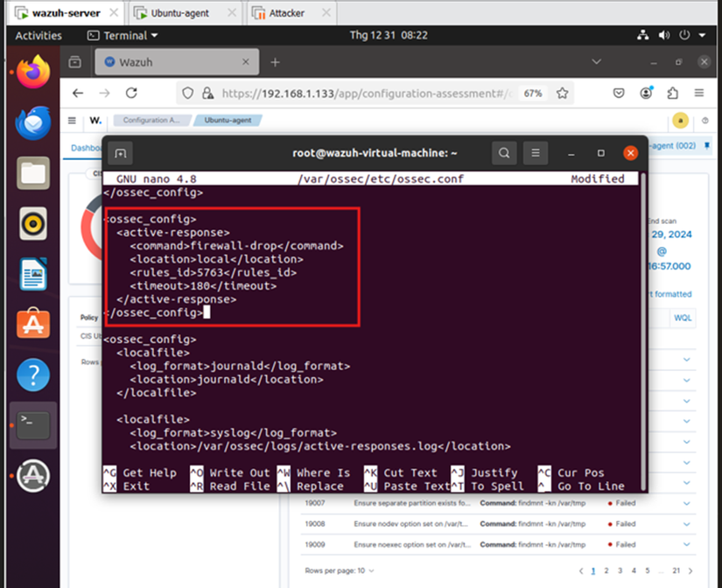Open the system menu arrow
Image resolution: width=722 pixels, height=588 pixels.
(x=702, y=36)
